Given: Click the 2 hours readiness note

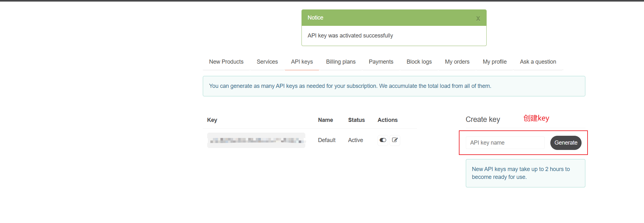Looking at the screenshot, I should [x=525, y=173].
